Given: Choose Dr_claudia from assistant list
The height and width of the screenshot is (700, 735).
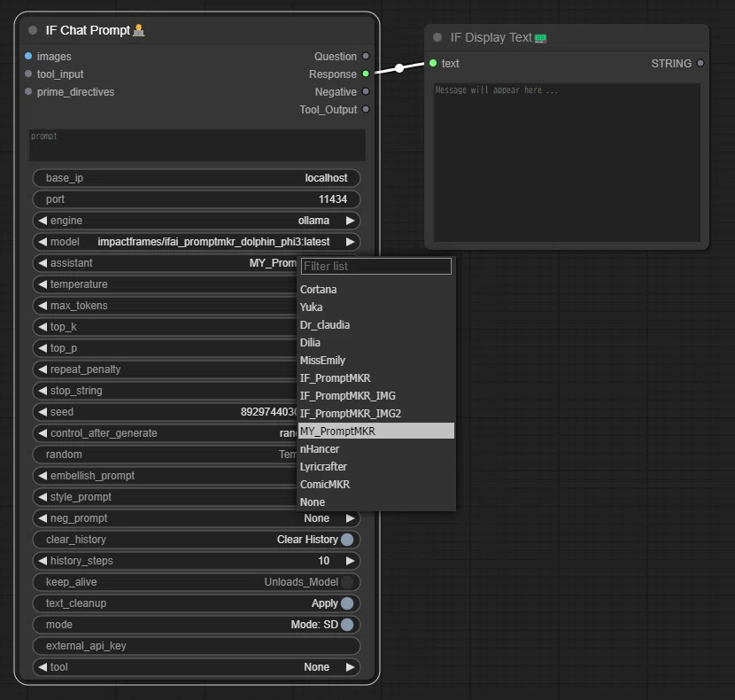Looking at the screenshot, I should [376, 324].
